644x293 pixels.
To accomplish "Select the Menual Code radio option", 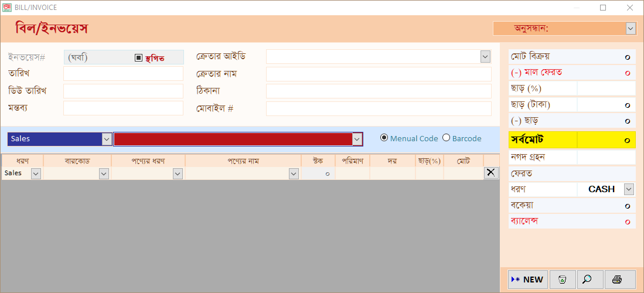I will coord(384,138).
